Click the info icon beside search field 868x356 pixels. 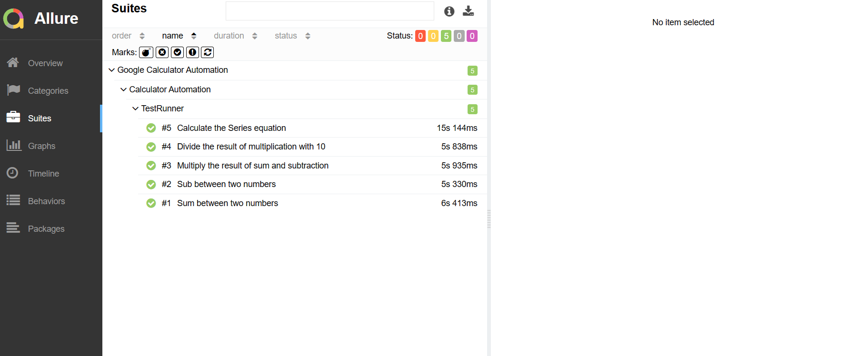(x=449, y=11)
